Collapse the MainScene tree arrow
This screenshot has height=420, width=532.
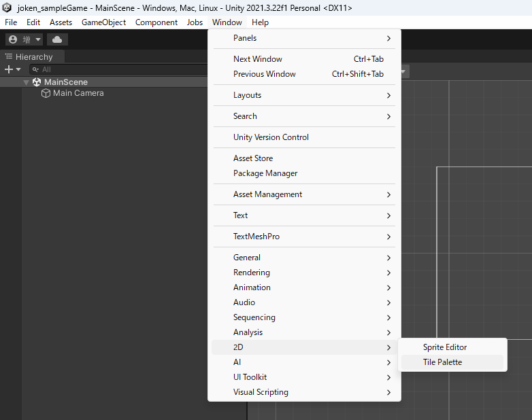[x=26, y=82]
